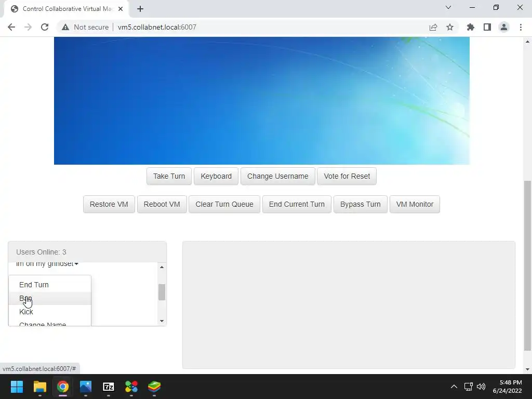Open the Photos app from taskbar
Screen dimensions: 532x399
86,387
